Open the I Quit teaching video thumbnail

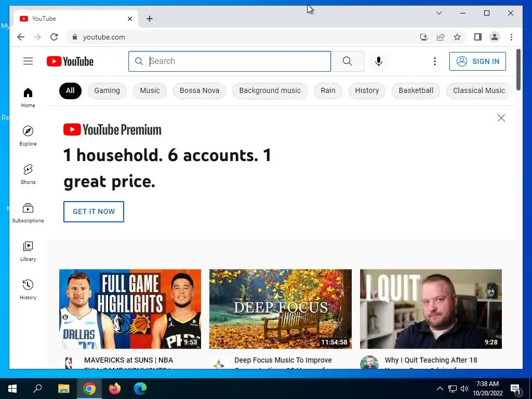tap(431, 309)
